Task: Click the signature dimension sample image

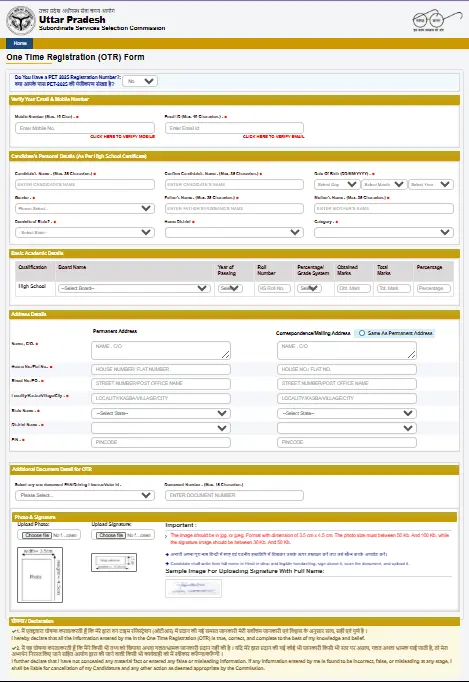Action: click(x=114, y=562)
